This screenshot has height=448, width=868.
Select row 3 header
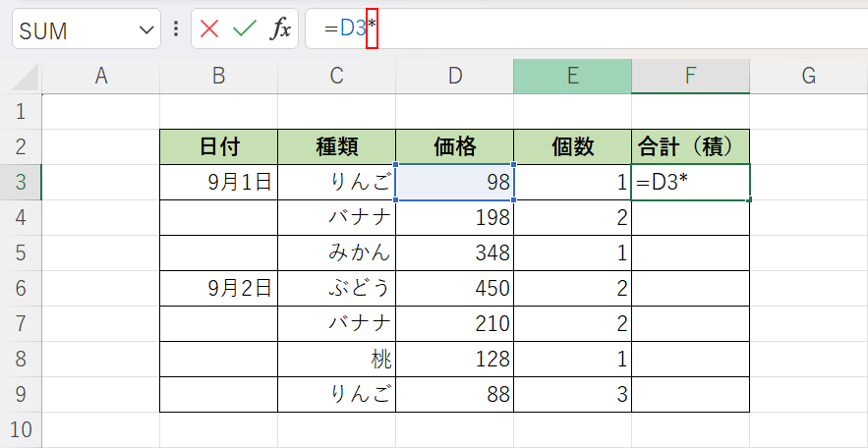[21, 182]
